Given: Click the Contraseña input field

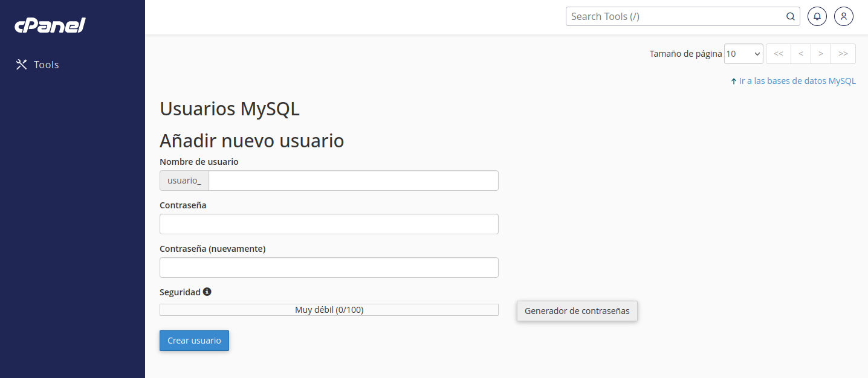Looking at the screenshot, I should point(329,224).
